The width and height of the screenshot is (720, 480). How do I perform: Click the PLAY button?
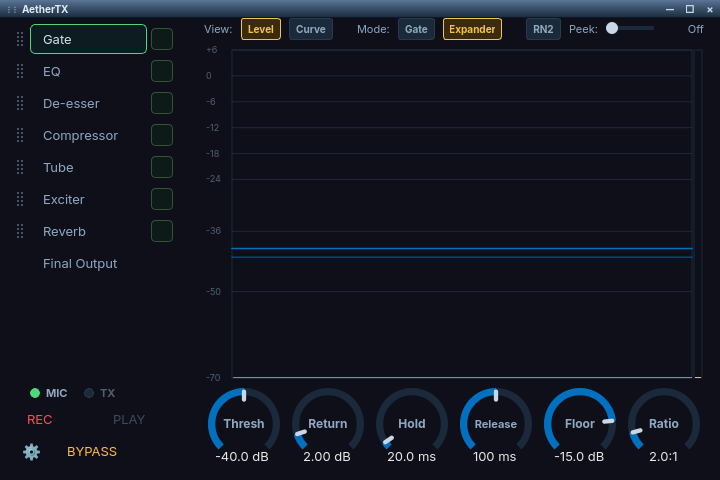click(129, 420)
